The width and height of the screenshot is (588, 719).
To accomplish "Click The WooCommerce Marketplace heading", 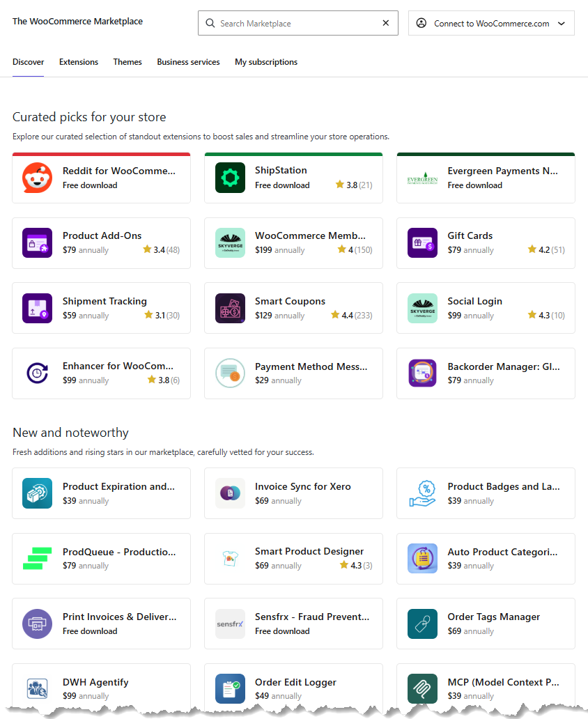I will point(77,21).
